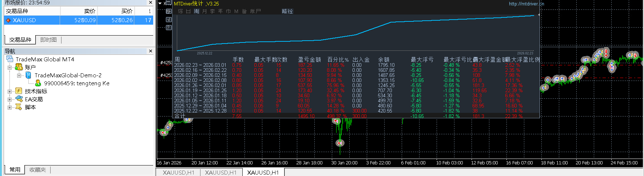
Task: Select the 常用 tab in Navigator
Action: (x=15, y=169)
